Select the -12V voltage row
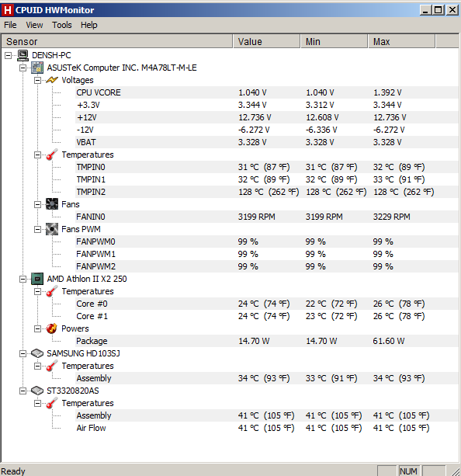 click(x=267, y=130)
